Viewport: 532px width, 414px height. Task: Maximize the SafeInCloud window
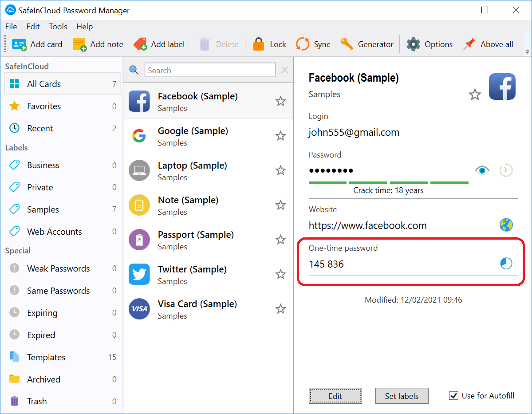point(485,10)
